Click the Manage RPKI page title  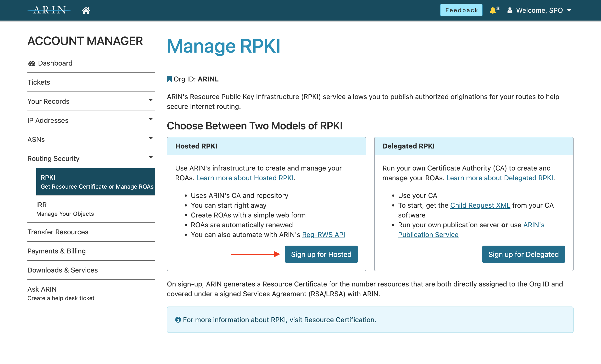pyautogui.click(x=224, y=46)
